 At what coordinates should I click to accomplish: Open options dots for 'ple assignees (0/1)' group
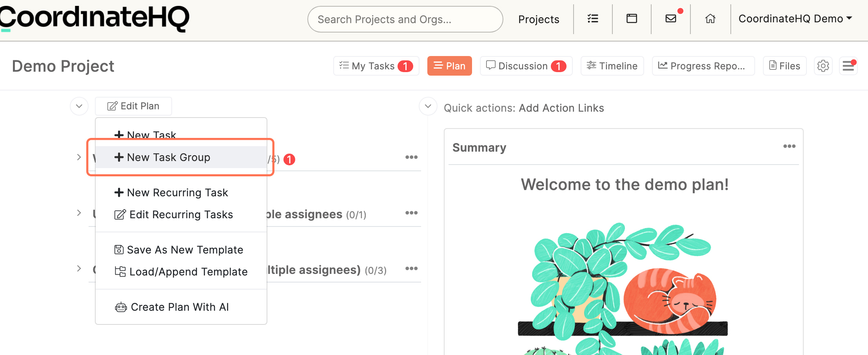[411, 213]
